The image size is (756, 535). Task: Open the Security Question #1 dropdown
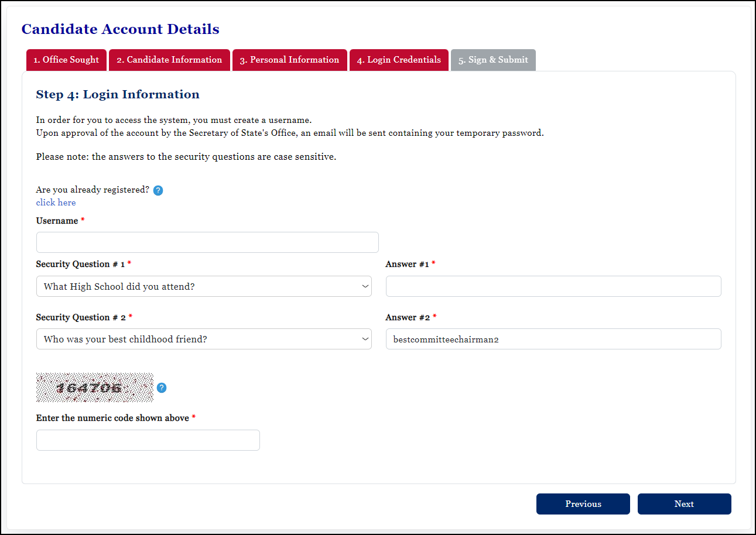click(204, 286)
